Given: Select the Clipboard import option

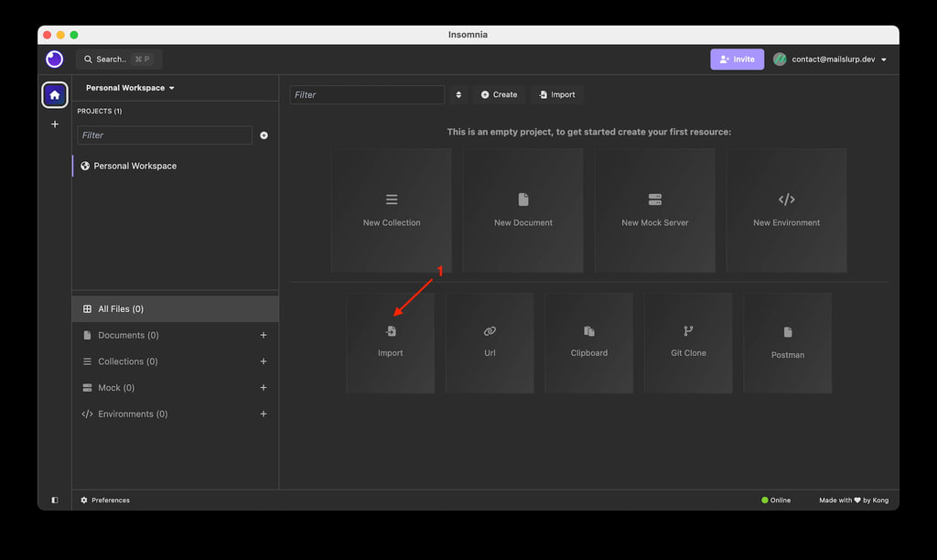Looking at the screenshot, I should [x=589, y=343].
